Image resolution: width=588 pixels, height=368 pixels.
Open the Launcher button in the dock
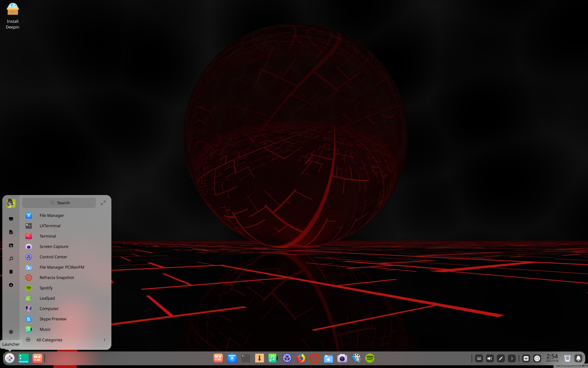pyautogui.click(x=10, y=358)
